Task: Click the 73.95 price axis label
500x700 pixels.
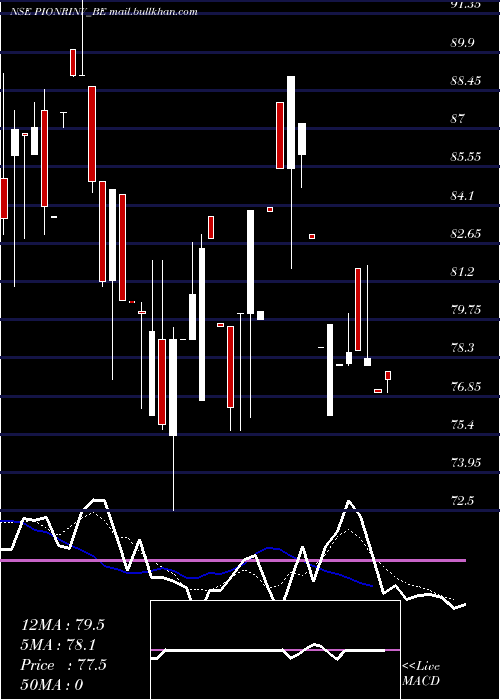Action: tap(466, 462)
